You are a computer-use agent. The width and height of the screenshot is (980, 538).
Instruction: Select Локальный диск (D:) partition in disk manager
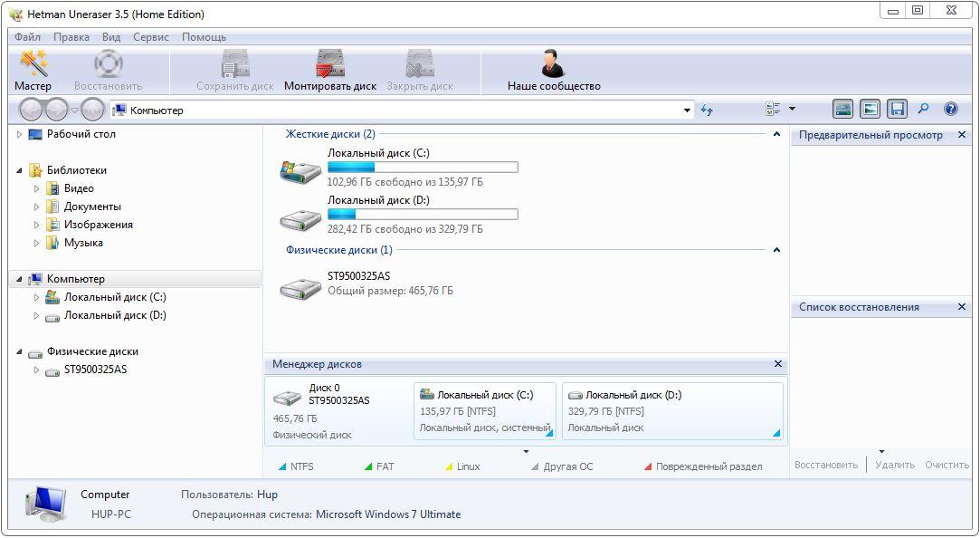pos(672,411)
